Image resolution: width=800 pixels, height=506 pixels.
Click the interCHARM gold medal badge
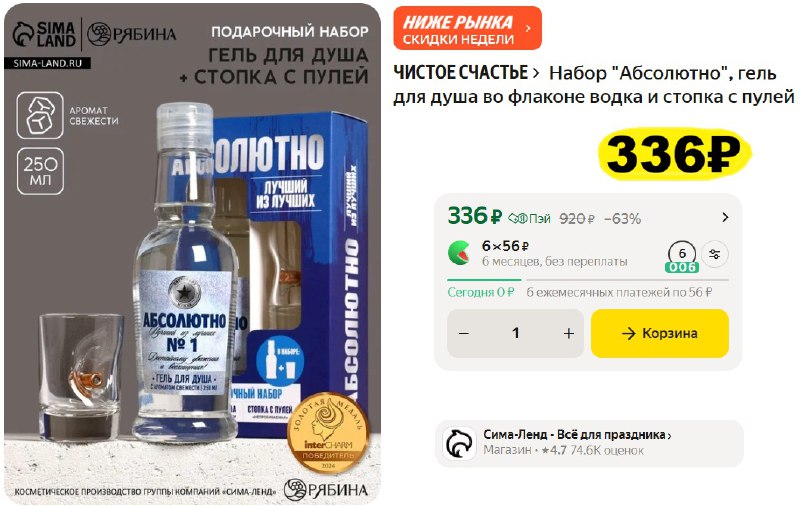coord(328,434)
